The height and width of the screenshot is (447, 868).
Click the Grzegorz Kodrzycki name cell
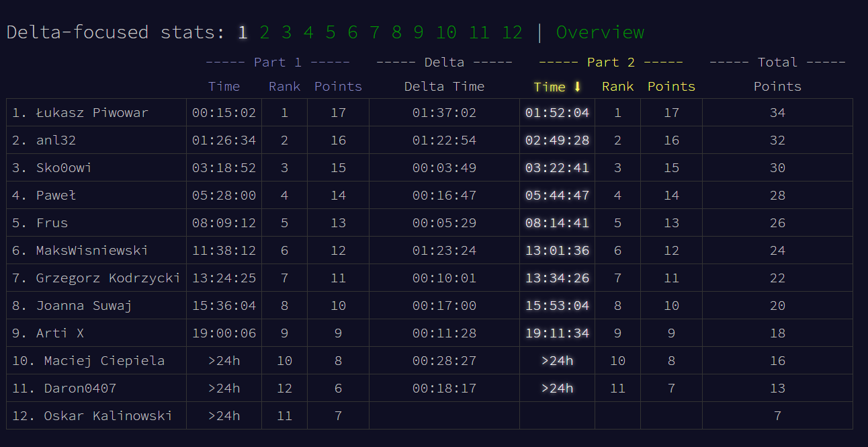[108, 278]
